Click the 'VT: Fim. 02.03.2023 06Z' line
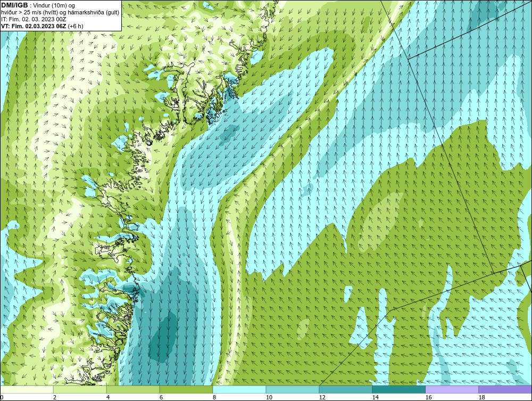Viewport: 532px width, 401px height. 42,26
